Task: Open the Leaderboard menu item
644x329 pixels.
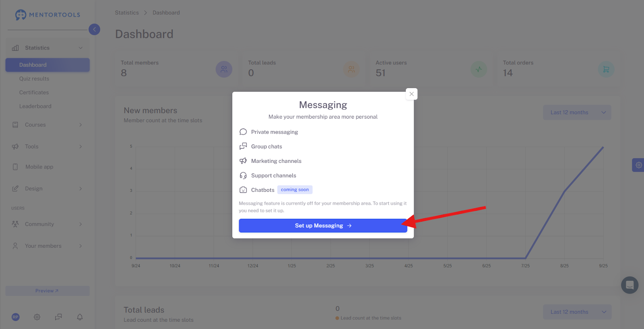Action: (35, 106)
